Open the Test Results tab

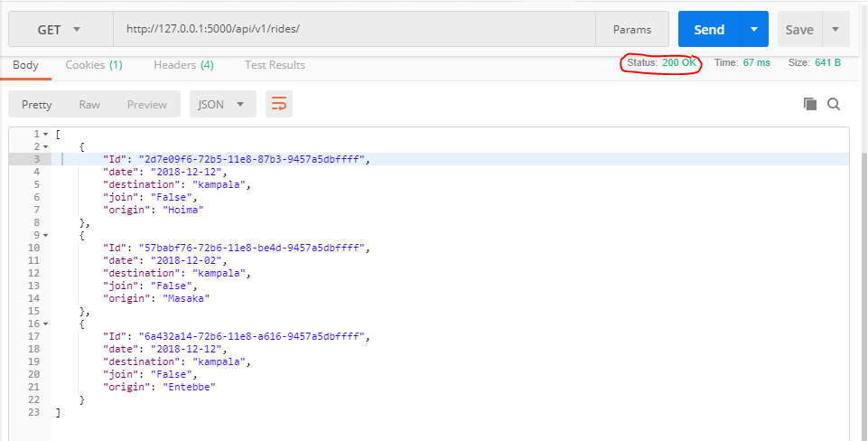tap(275, 65)
